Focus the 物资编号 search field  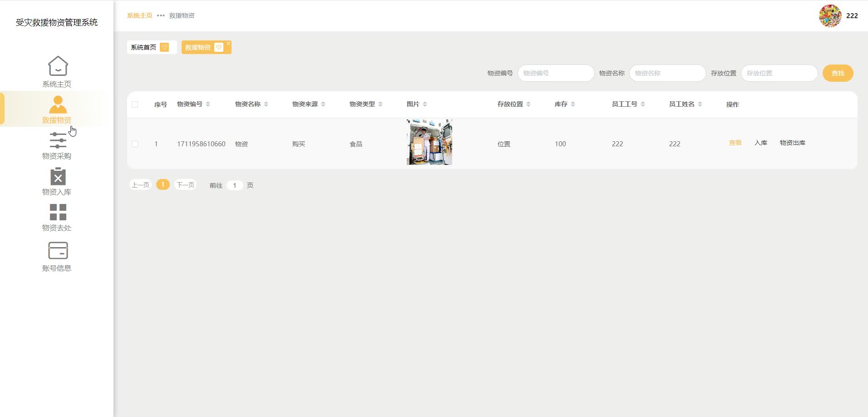(556, 73)
